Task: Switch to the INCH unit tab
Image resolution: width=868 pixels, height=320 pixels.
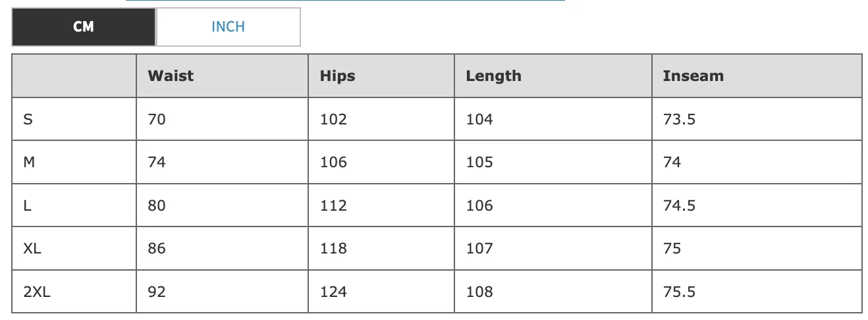Action: pyautogui.click(x=228, y=27)
